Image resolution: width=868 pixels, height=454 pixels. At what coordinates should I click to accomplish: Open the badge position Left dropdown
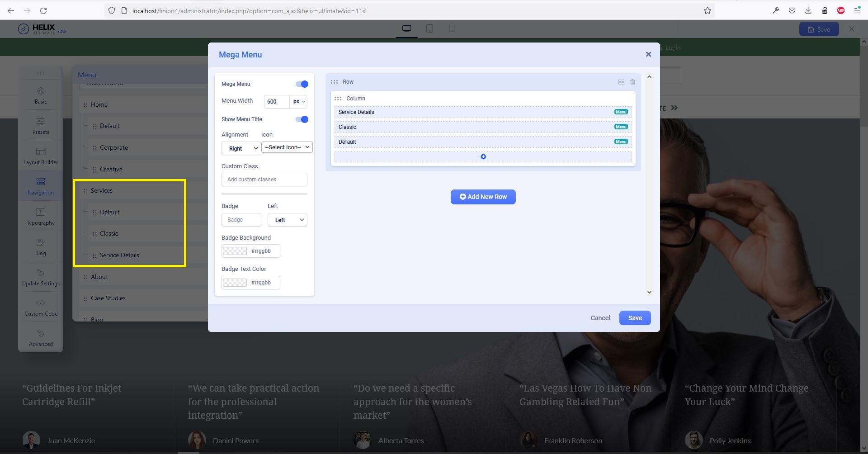coord(287,220)
